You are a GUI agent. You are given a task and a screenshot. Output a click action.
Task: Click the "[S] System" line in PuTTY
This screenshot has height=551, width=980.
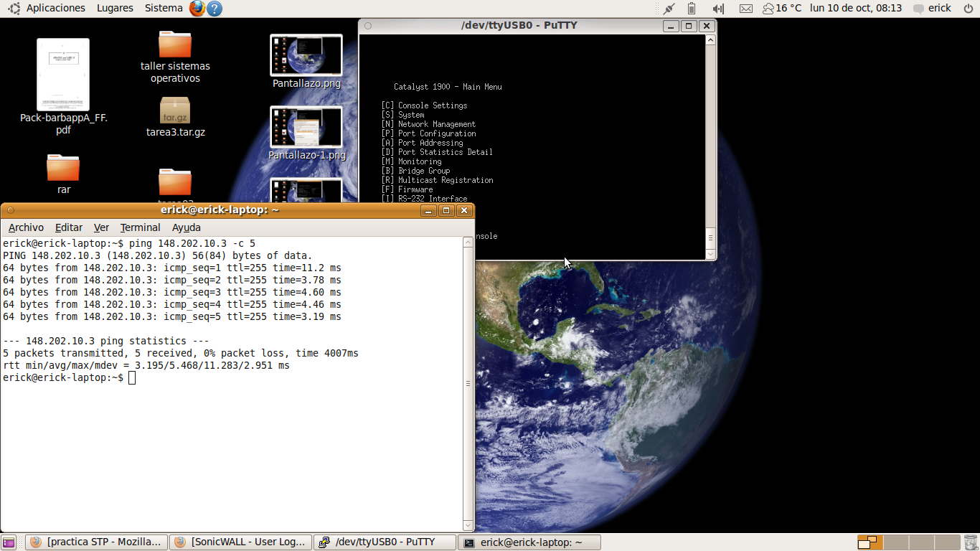(402, 115)
